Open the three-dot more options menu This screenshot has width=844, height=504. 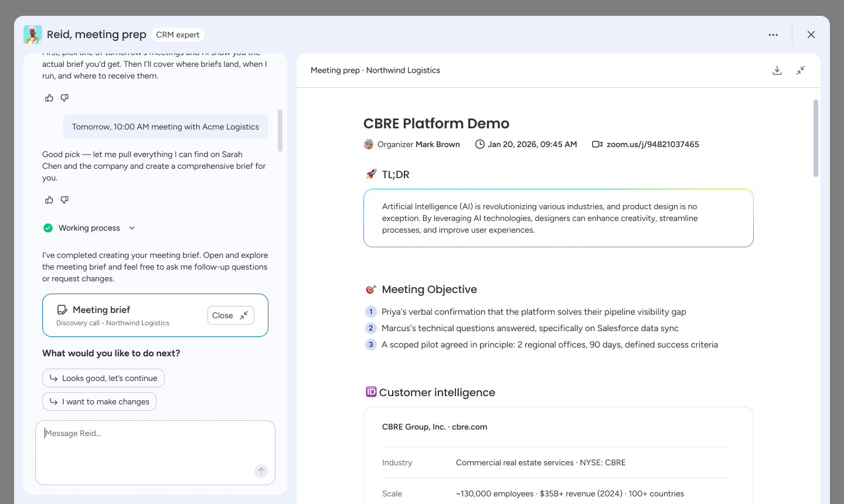[x=773, y=35]
